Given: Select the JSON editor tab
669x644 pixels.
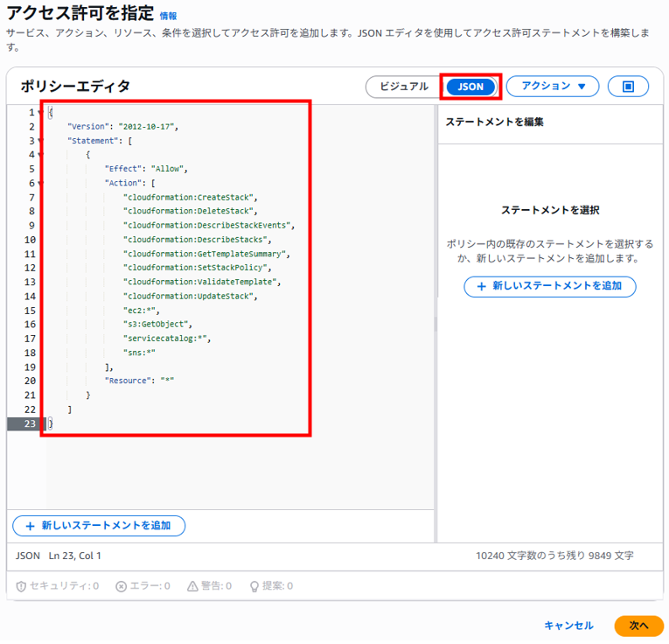Looking at the screenshot, I should pos(470,87).
